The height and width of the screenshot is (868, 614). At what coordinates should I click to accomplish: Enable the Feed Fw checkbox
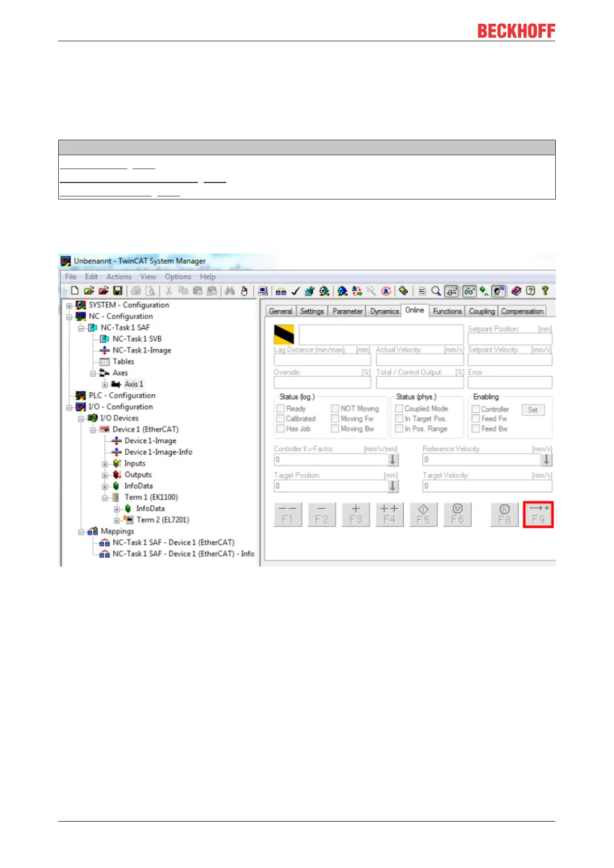click(x=476, y=419)
